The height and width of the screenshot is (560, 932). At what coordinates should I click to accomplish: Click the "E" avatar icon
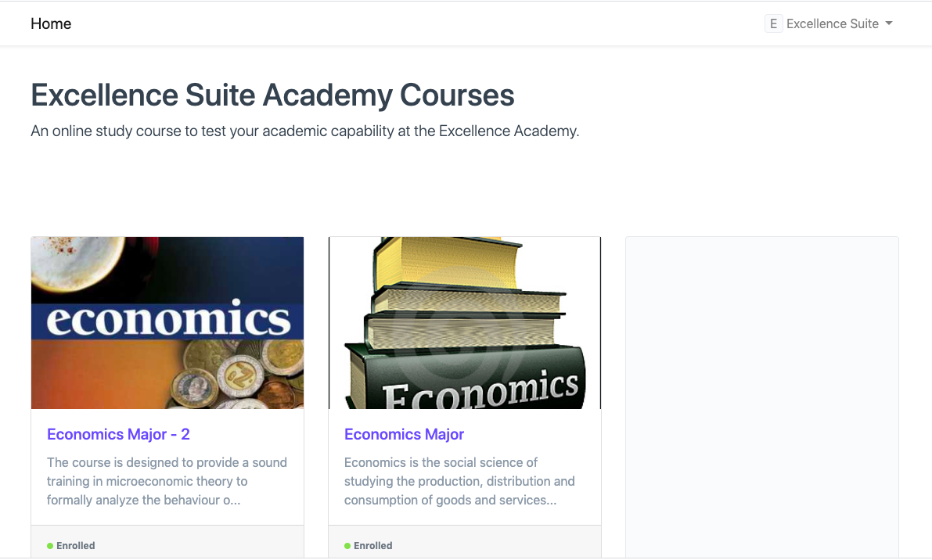coord(773,23)
